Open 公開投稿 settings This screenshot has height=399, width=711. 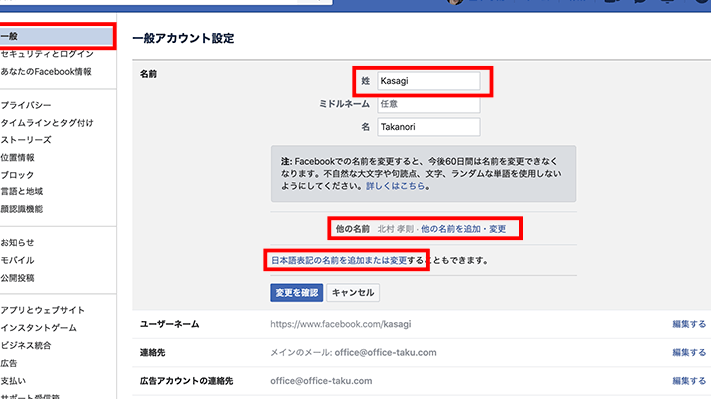17,278
